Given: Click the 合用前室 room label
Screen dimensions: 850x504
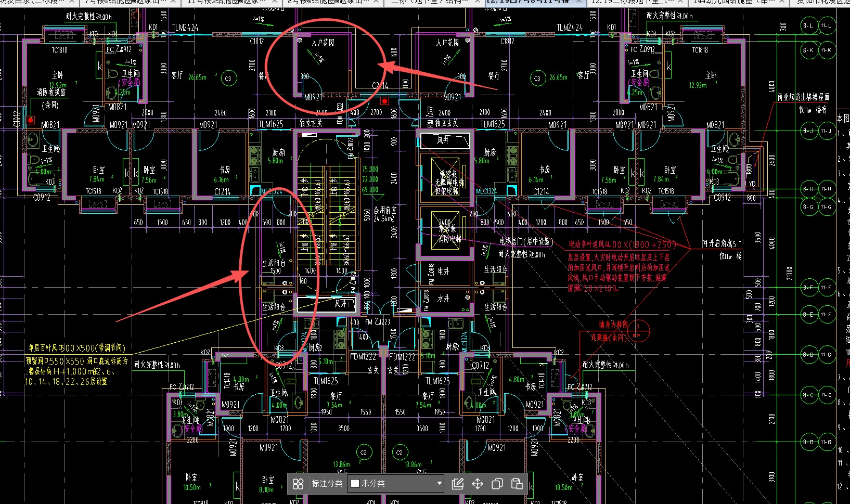Looking at the screenshot, I should tap(385, 210).
